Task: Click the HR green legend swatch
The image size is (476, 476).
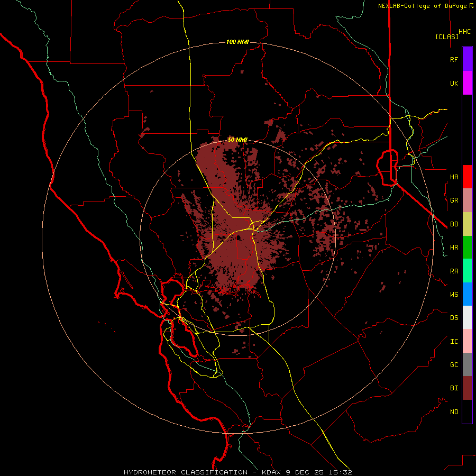Action: point(467,247)
